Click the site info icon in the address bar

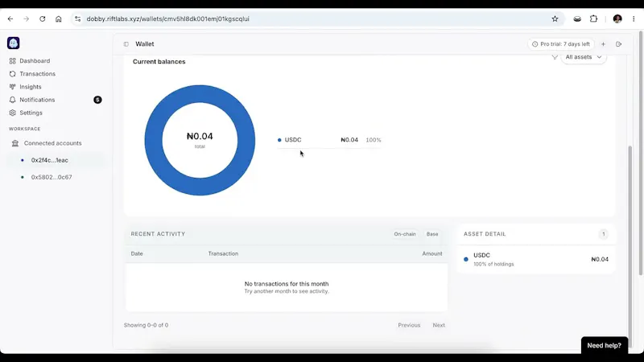77,19
